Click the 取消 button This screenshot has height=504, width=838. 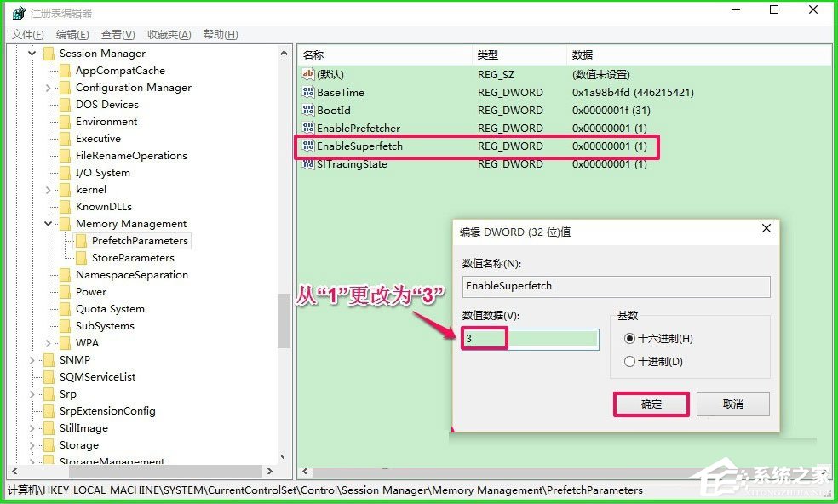tap(732, 404)
